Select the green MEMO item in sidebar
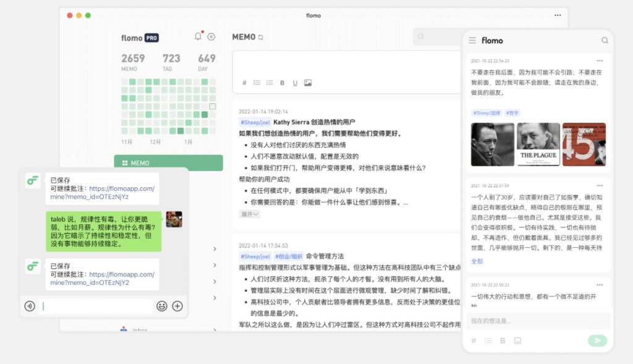This screenshot has height=364, width=633. [168, 163]
